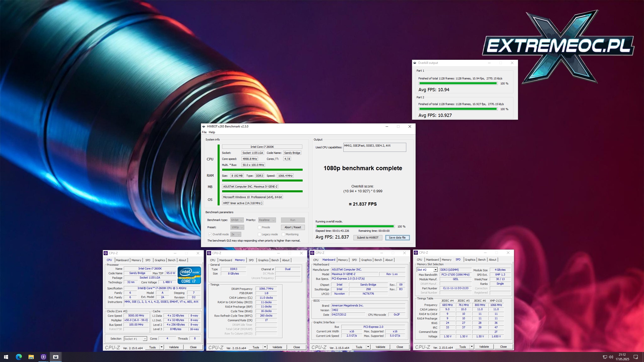Switch to CPU-Z taskbar icon
This screenshot has width=644, height=362.
click(x=43, y=357)
